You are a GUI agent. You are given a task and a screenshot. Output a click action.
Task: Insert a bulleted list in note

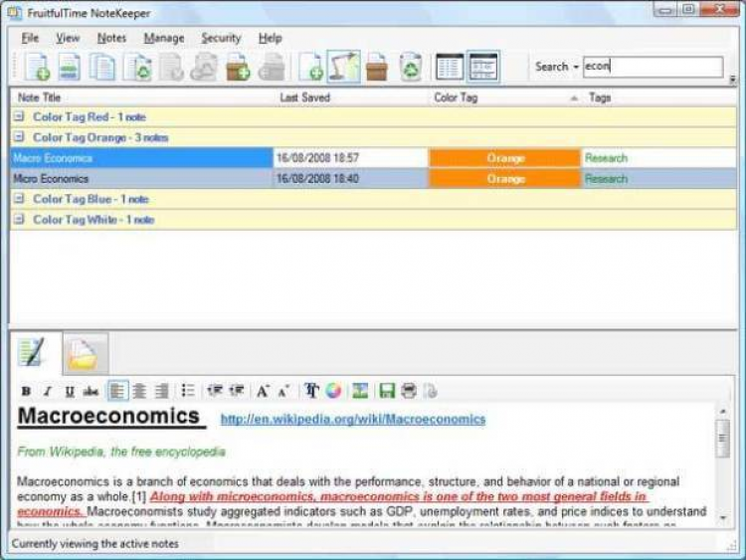pos(187,391)
